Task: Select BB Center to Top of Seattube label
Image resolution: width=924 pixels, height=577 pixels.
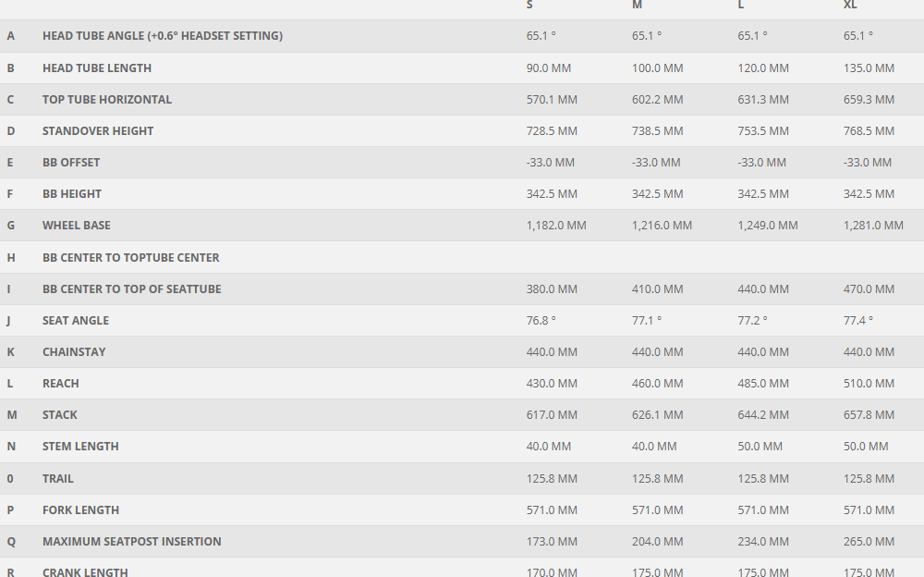Action: click(x=132, y=288)
